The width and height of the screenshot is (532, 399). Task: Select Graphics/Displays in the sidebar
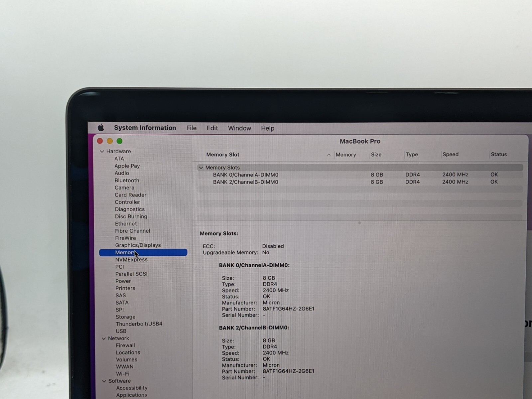coord(138,245)
